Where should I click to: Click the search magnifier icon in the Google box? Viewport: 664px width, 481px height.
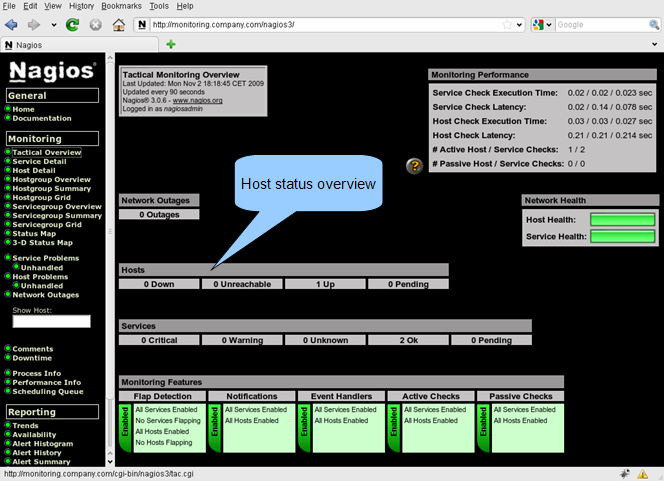654,25
